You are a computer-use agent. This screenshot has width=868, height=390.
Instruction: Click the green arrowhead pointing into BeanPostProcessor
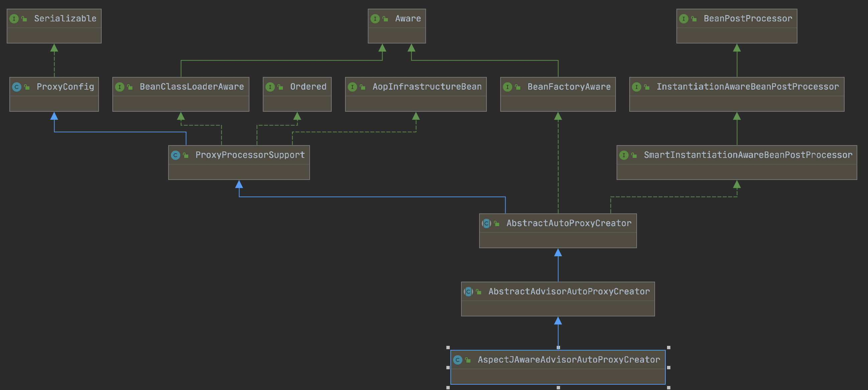coord(737,48)
